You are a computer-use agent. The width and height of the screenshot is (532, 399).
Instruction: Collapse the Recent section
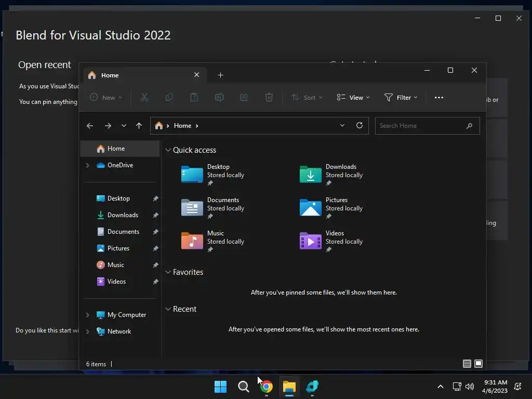(x=168, y=309)
